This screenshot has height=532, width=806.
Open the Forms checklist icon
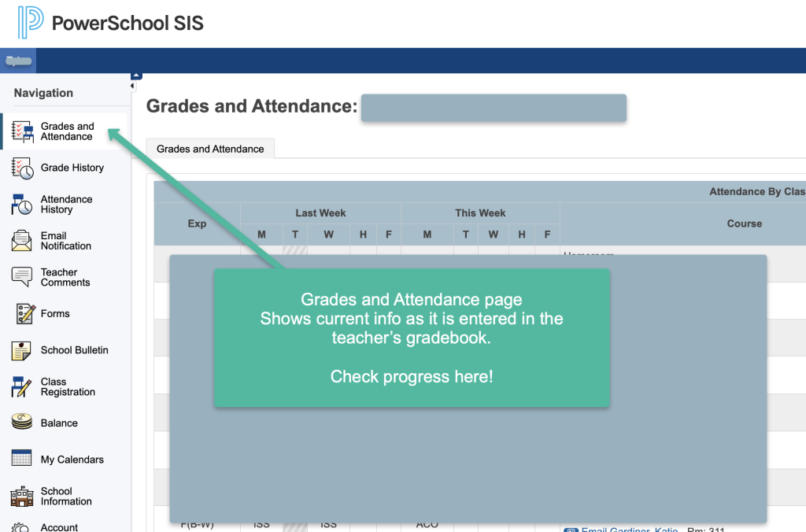[25, 313]
